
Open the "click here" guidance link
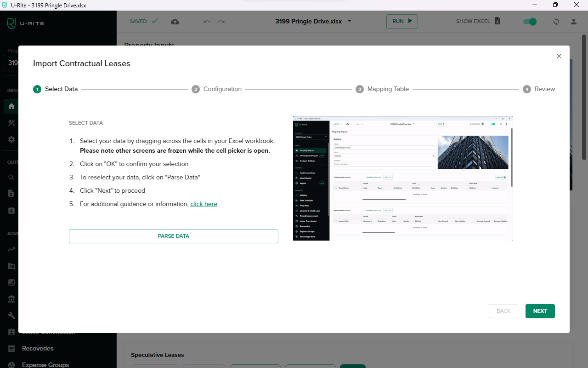tap(204, 204)
